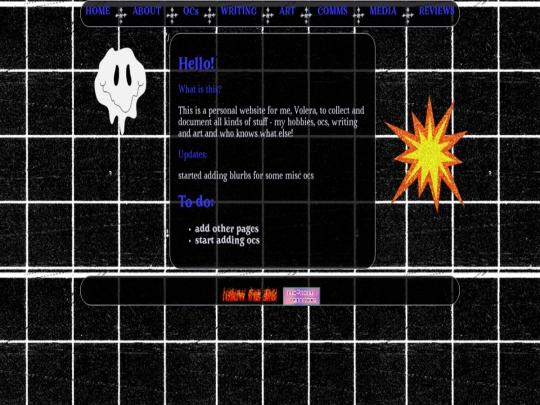Viewport: 540px width, 405px height.
Task: Click the paragraph starting 'This is a personal website'
Action: pyautogui.click(x=271, y=122)
